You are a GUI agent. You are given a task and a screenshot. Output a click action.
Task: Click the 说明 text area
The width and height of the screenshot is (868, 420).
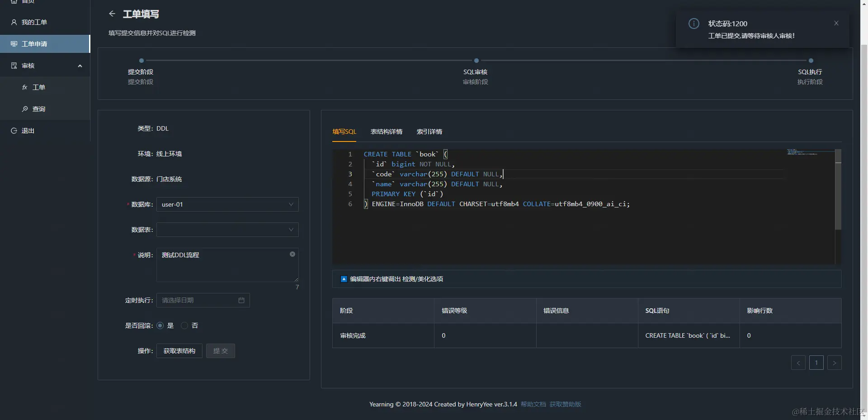click(227, 265)
